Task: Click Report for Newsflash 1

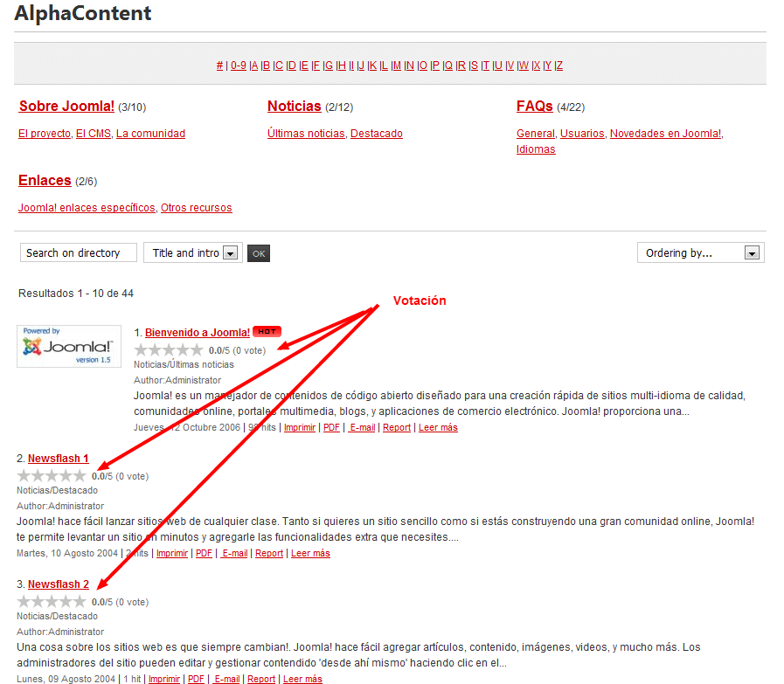Action: [x=269, y=553]
